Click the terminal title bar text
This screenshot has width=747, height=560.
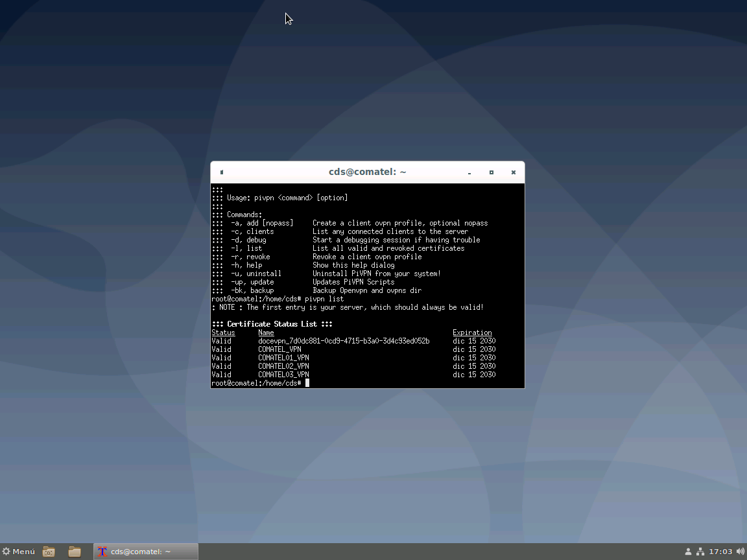click(367, 172)
